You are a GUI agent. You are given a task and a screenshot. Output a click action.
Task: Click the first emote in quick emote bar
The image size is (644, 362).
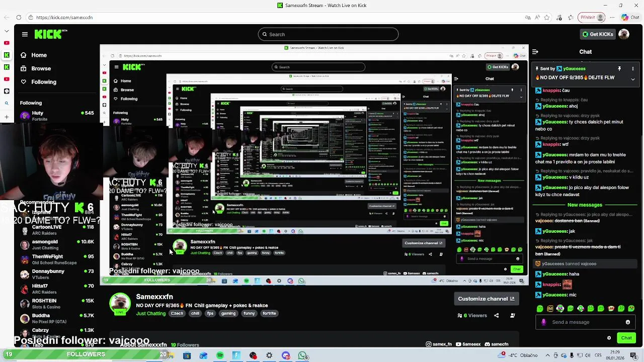coord(540,309)
